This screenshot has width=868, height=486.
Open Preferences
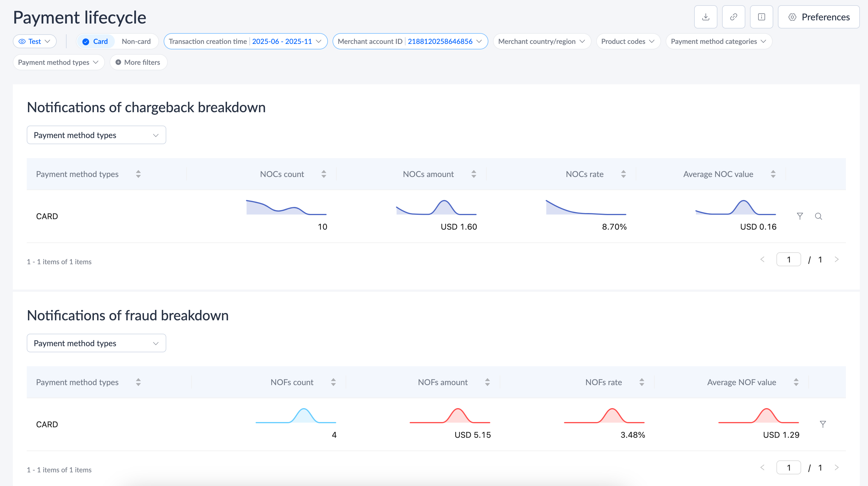[819, 17]
